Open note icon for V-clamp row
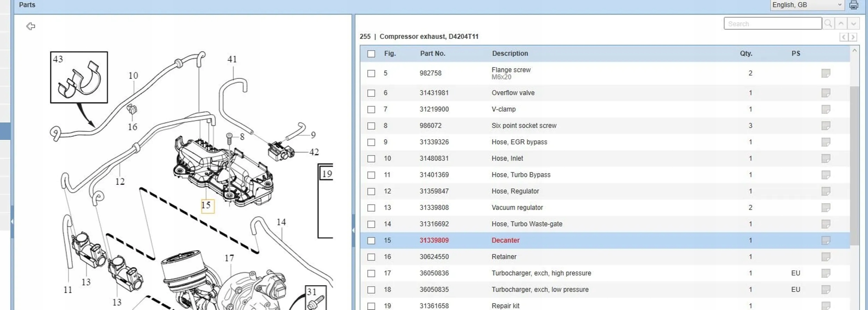 [826, 109]
